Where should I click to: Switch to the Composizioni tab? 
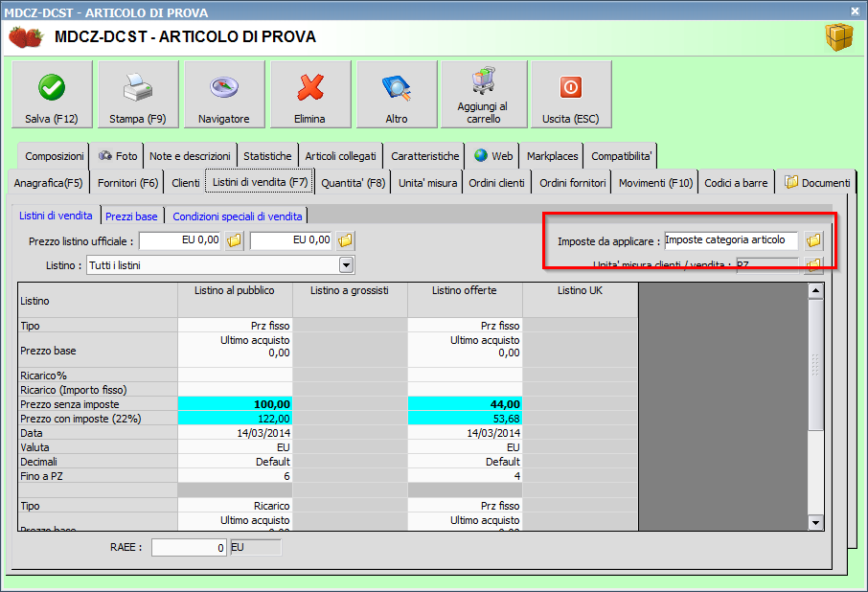(55, 156)
